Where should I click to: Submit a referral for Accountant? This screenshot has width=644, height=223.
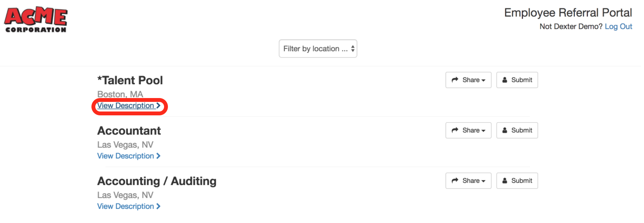click(517, 130)
